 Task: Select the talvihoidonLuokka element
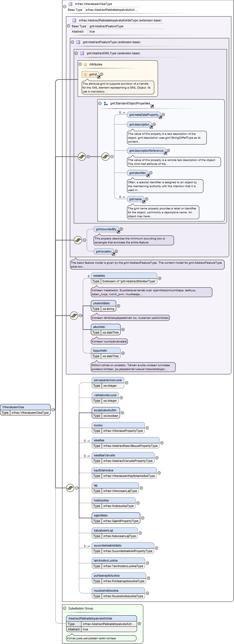118,563
